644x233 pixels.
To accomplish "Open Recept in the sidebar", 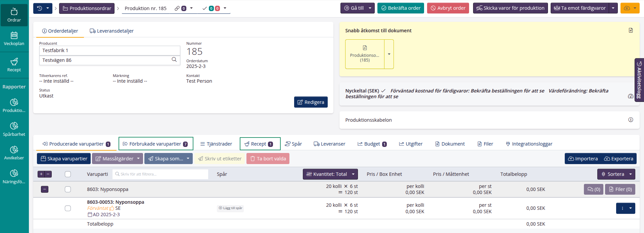I will point(14,65).
